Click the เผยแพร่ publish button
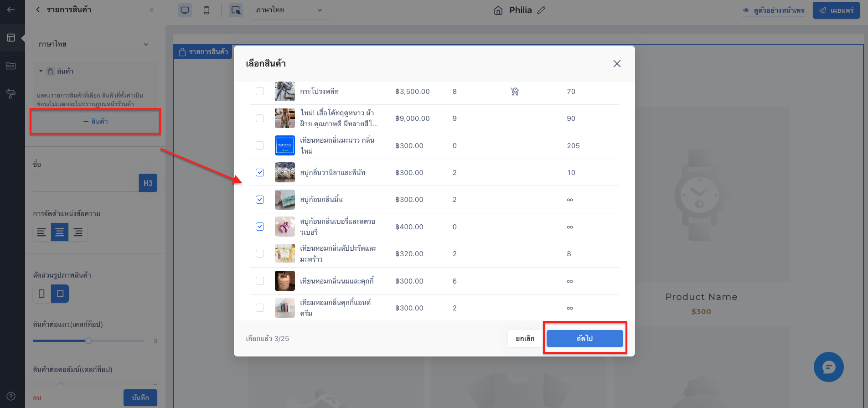868x408 pixels. click(836, 10)
